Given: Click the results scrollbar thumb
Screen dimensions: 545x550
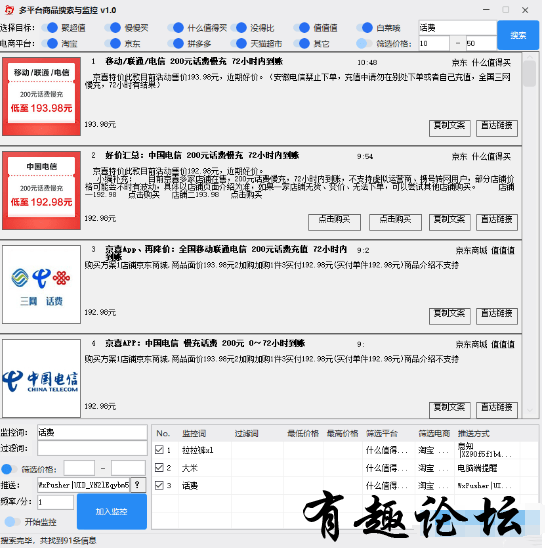Looking at the screenshot, I should coord(530,74).
